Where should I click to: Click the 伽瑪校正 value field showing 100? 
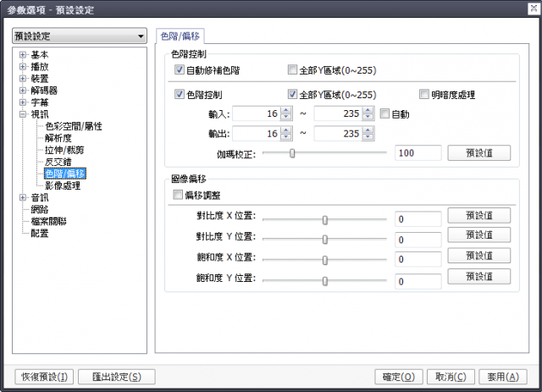click(x=418, y=152)
